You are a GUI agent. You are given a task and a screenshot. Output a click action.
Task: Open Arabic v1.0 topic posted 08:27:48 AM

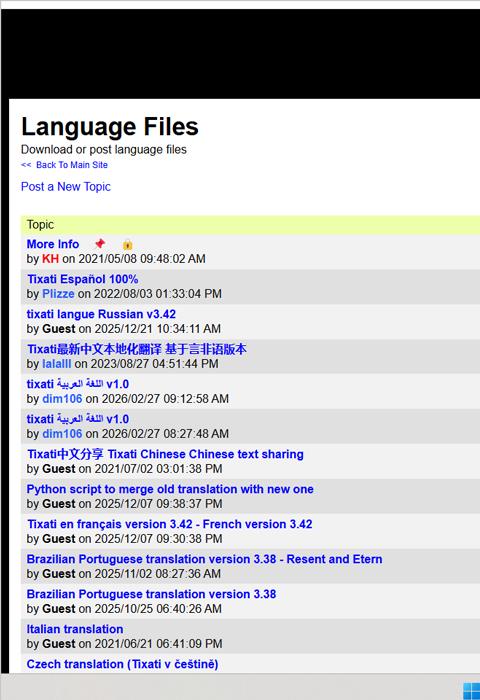pyautogui.click(x=78, y=419)
